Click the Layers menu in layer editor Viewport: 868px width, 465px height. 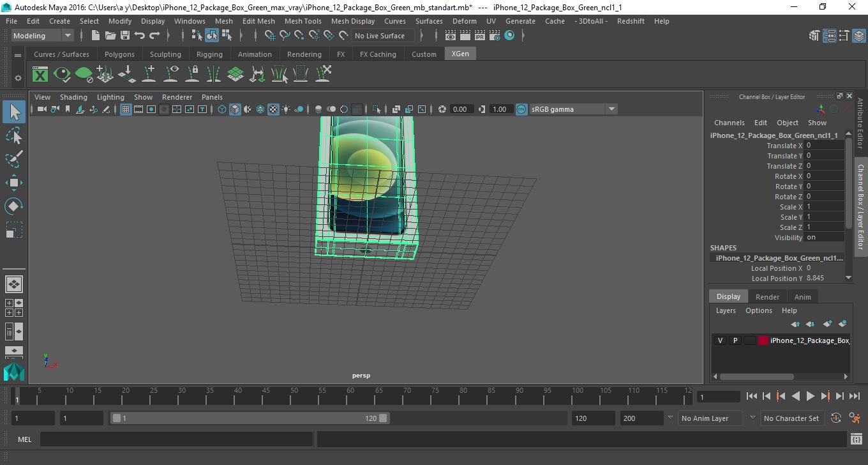click(726, 310)
